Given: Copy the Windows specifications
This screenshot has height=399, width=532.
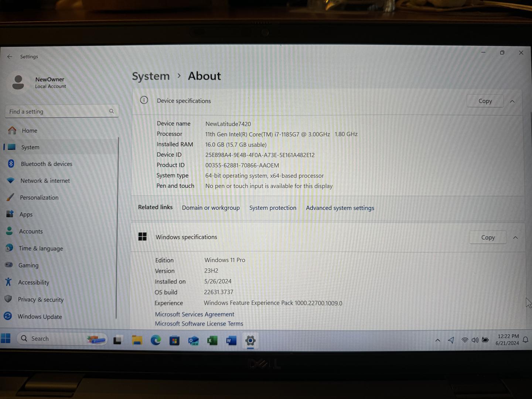Looking at the screenshot, I should pyautogui.click(x=488, y=238).
